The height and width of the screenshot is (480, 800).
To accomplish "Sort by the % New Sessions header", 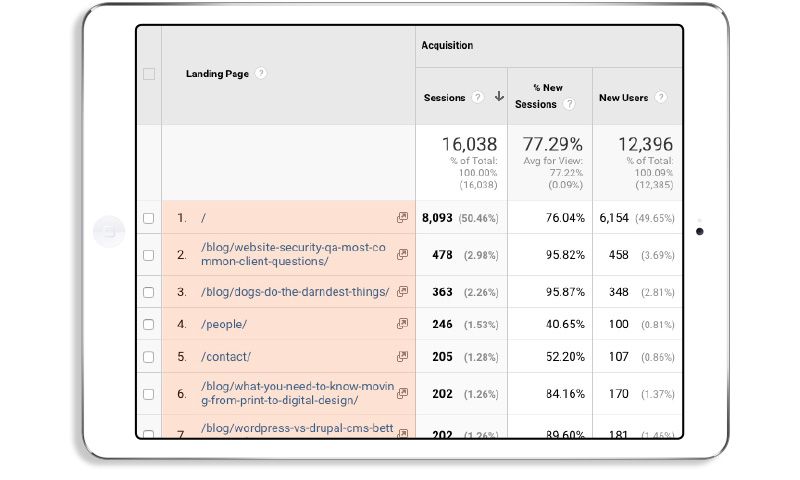I will pos(541,96).
